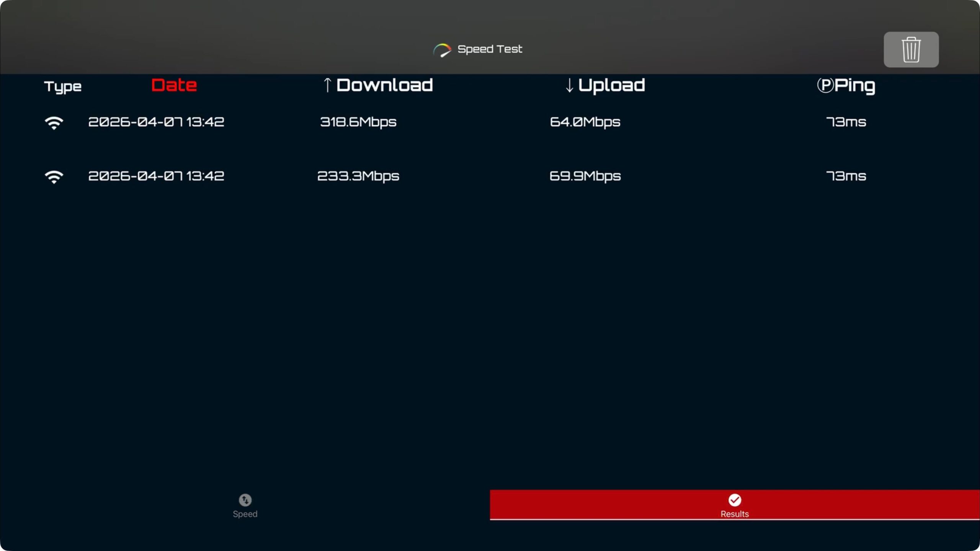The image size is (980, 551).
Task: Click the Speed Test title text
Action: (x=490, y=49)
